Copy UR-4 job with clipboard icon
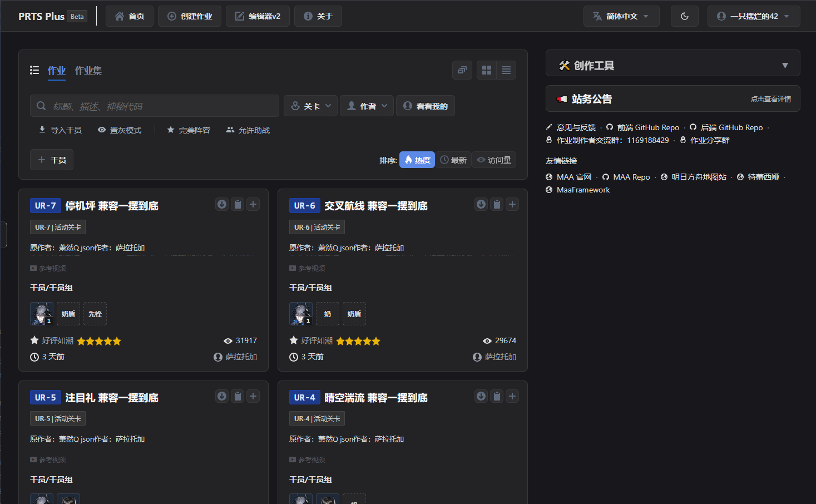This screenshot has height=504, width=816. [x=497, y=396]
